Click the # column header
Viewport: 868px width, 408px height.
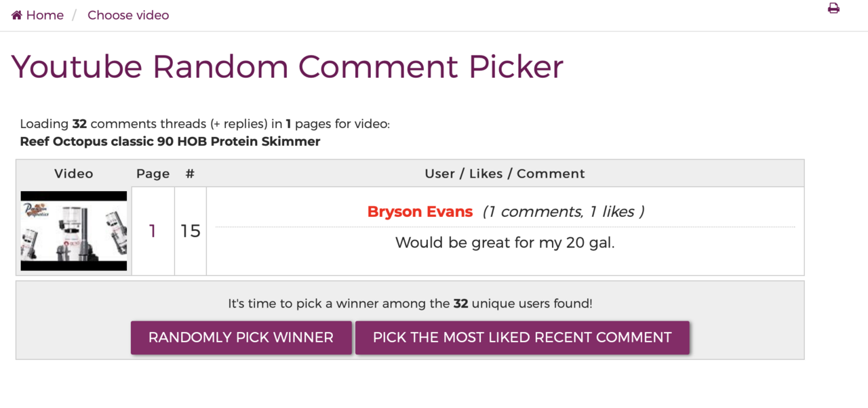[190, 174]
